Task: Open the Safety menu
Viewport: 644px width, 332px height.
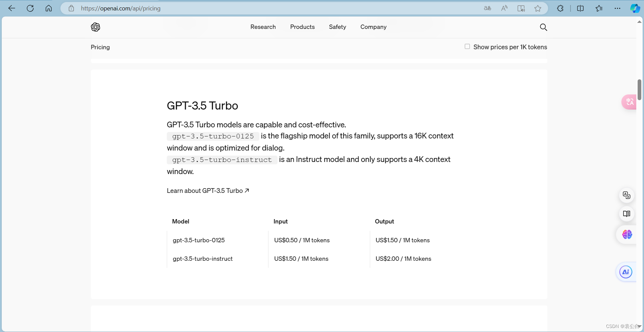Action: (x=337, y=27)
